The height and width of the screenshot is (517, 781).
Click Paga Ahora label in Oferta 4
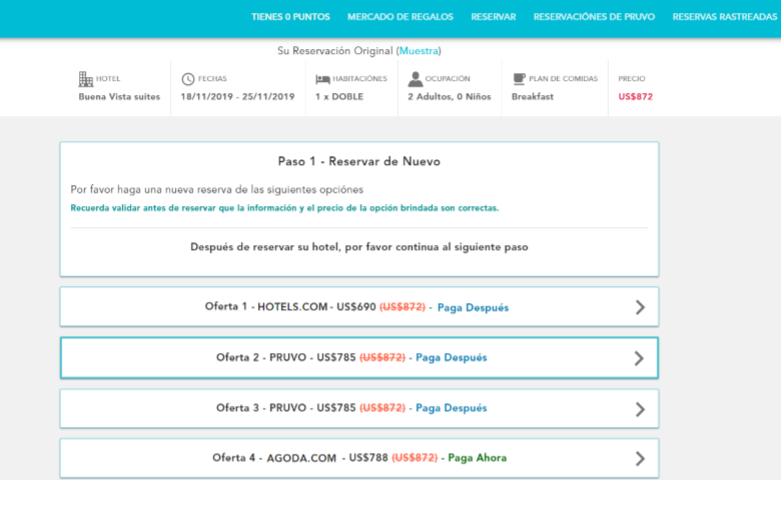pos(477,458)
